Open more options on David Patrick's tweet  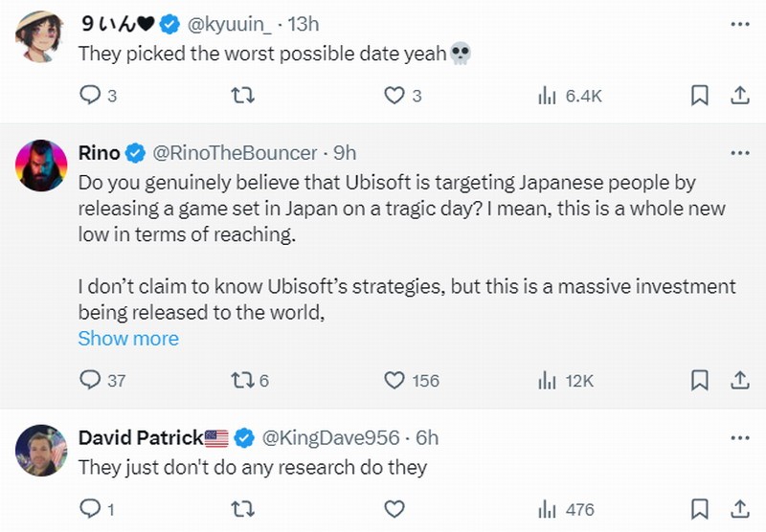[740, 437]
